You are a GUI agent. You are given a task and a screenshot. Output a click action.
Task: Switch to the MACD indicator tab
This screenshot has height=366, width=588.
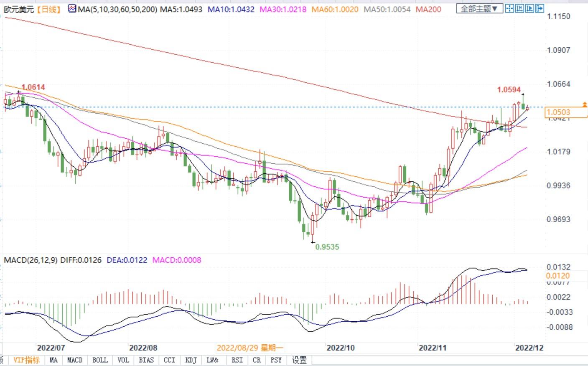[75, 360]
